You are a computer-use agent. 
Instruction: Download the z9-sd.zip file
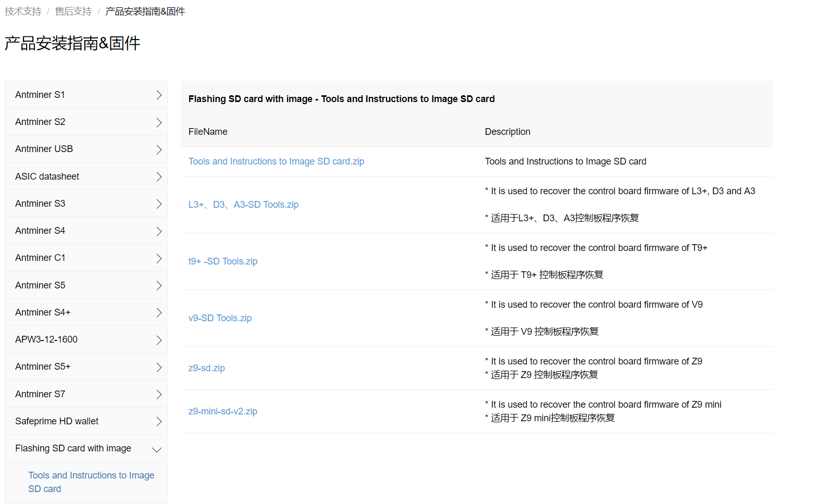[206, 368]
